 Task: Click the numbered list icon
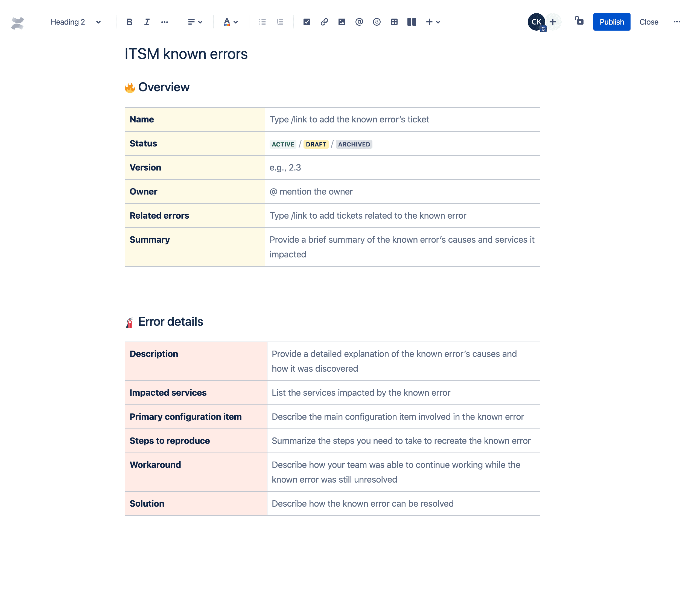pos(279,22)
